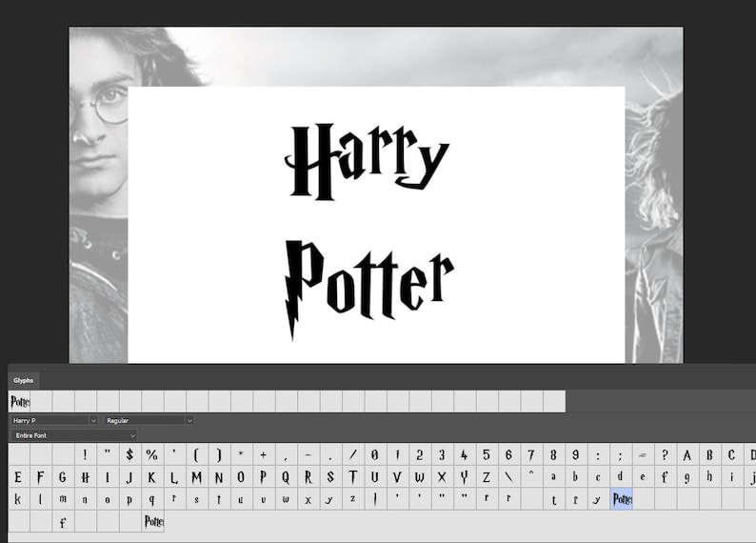Select the lowercase d glyph
The height and width of the screenshot is (543, 756).
(x=620, y=477)
